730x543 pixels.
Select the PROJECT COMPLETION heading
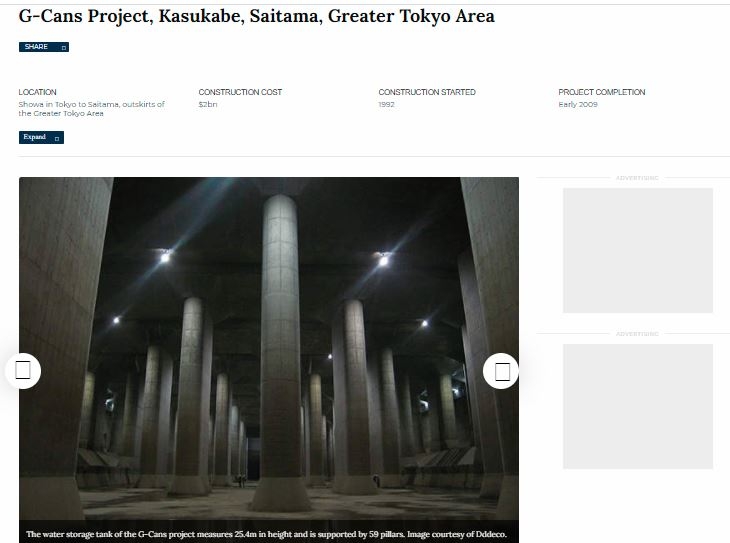coord(602,92)
